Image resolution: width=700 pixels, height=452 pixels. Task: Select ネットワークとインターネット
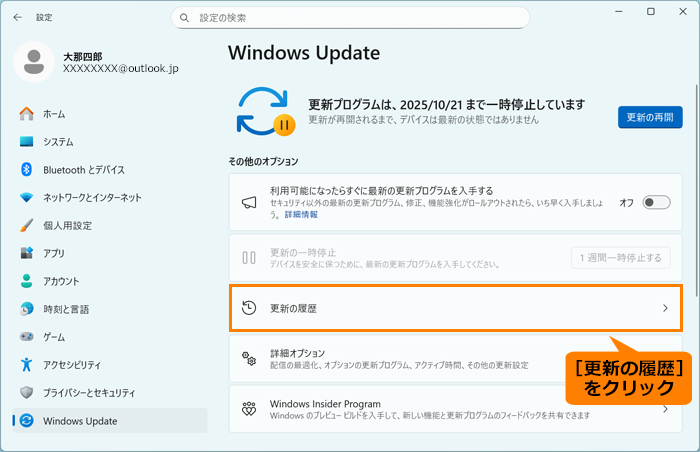pyautogui.click(x=110, y=197)
